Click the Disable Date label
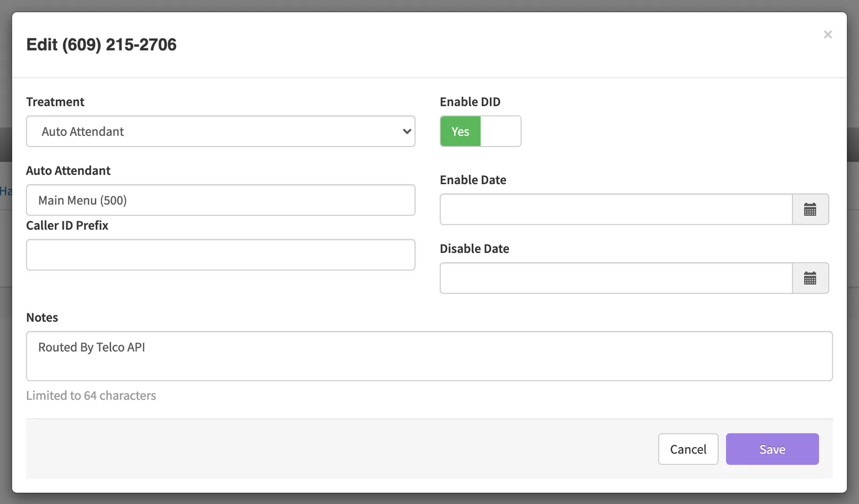Viewport: 859px width, 504px height. click(x=475, y=249)
